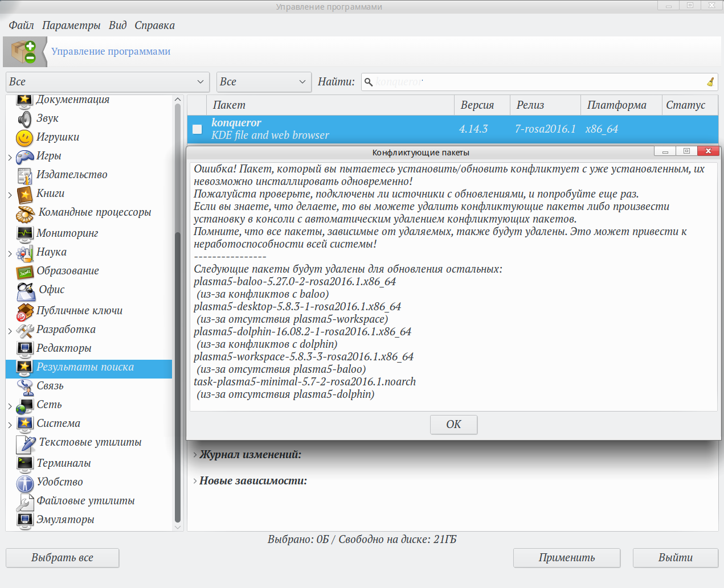Click the Текстовые утилиты pen icon
This screenshot has width=724, height=588.
click(26, 443)
